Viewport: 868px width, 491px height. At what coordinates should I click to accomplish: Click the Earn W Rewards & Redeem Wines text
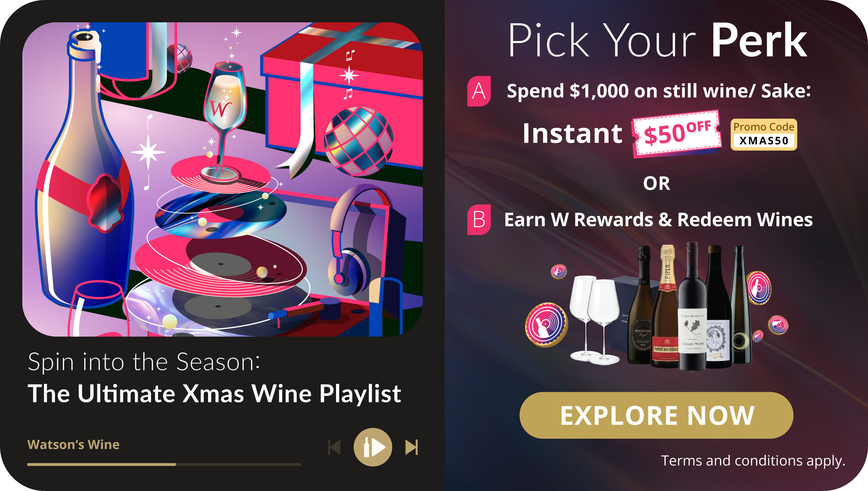tap(658, 220)
